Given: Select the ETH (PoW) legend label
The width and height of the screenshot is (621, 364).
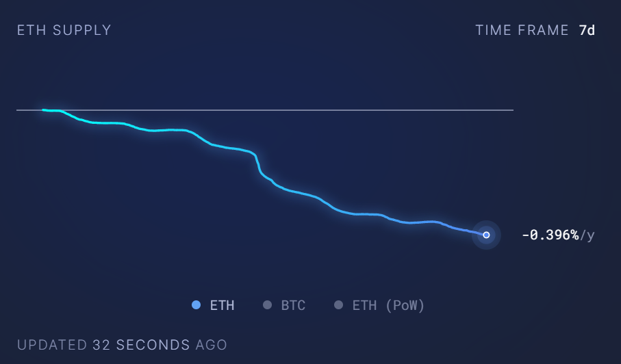Looking at the screenshot, I should pos(388,305).
